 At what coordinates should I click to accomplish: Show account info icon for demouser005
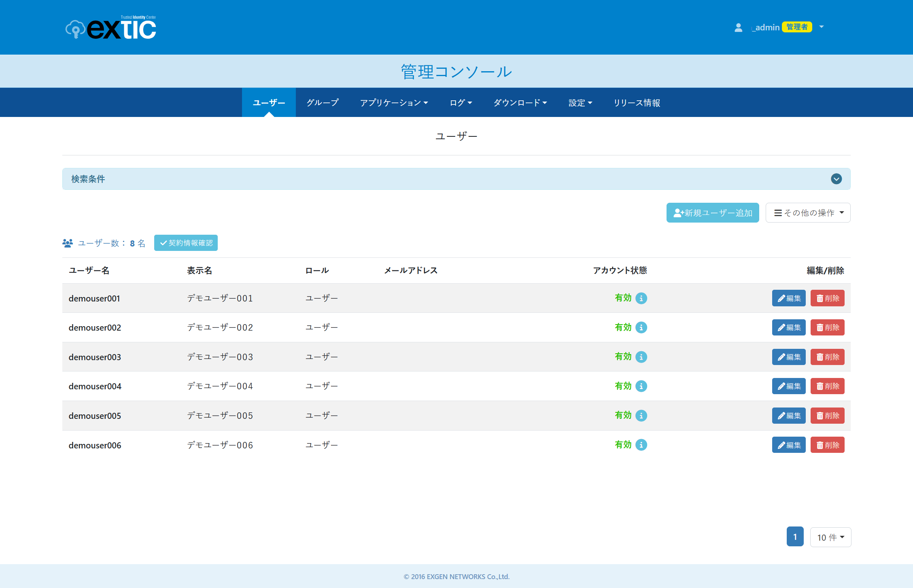tap(641, 416)
